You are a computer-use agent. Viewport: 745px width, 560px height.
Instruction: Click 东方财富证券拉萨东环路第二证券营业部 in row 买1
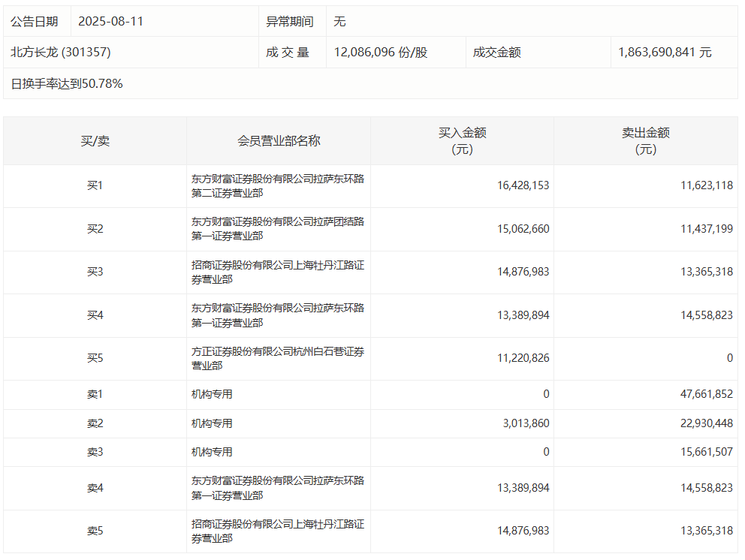point(278,185)
